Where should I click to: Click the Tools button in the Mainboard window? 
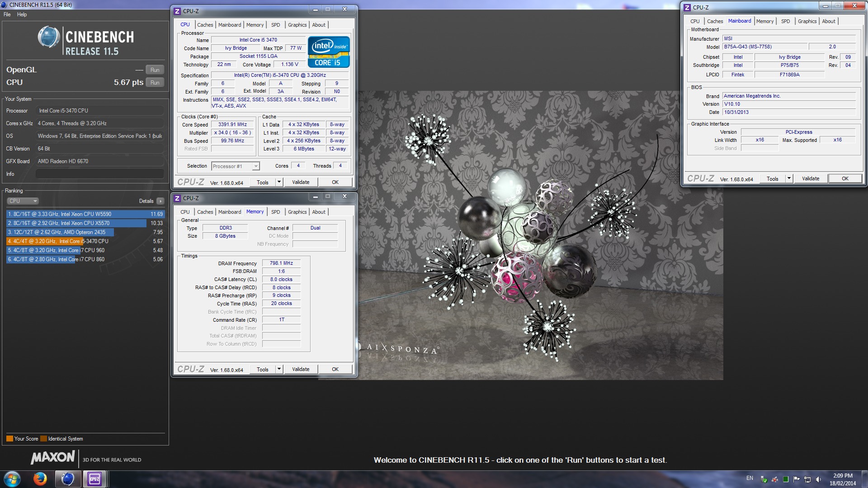point(773,178)
